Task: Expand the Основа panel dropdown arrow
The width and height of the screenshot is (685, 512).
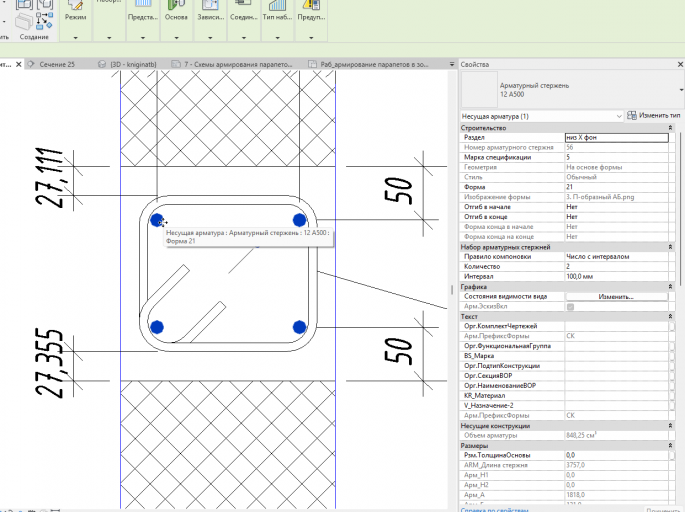Action: (176, 38)
